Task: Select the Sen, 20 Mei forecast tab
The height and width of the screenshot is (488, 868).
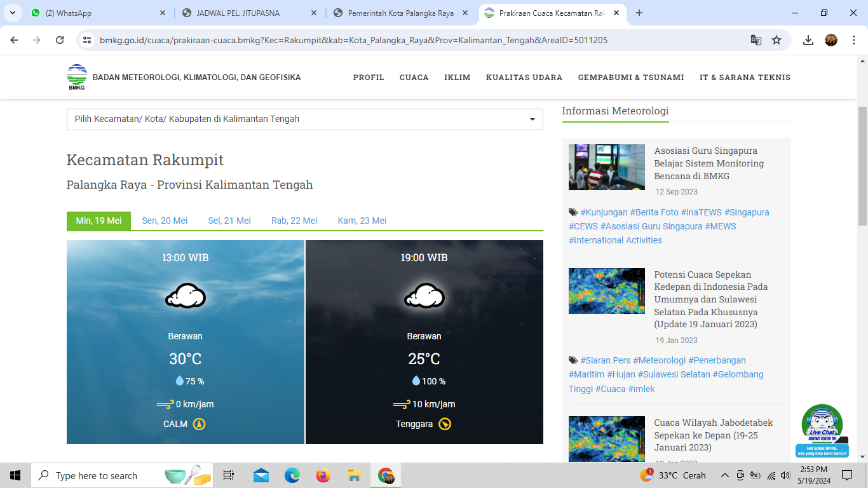Action: tap(165, 220)
